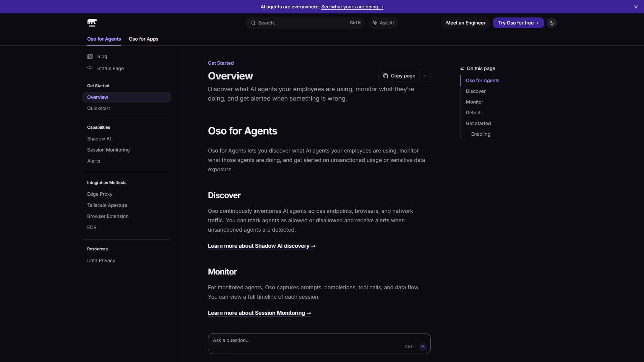Jump to Oso for Agents section in outline
644x362 pixels.
tap(482, 80)
